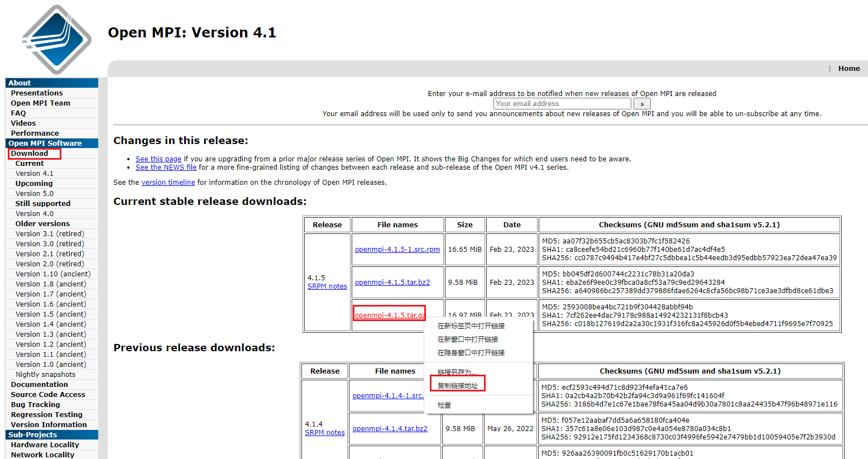Open Version 1.6 (ancient) link
Screen dimensions: 868x459
tap(51, 304)
